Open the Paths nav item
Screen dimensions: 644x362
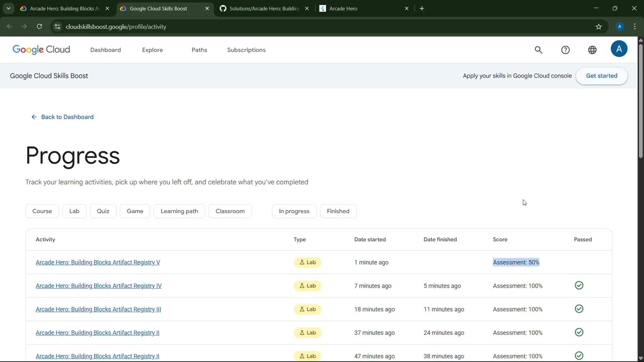pyautogui.click(x=199, y=50)
